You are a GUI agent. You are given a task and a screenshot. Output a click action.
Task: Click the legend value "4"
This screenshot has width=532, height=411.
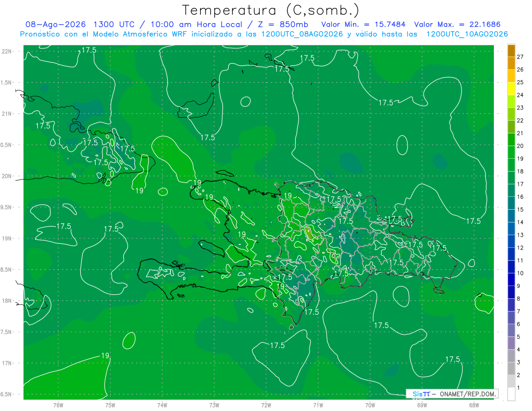519,350
